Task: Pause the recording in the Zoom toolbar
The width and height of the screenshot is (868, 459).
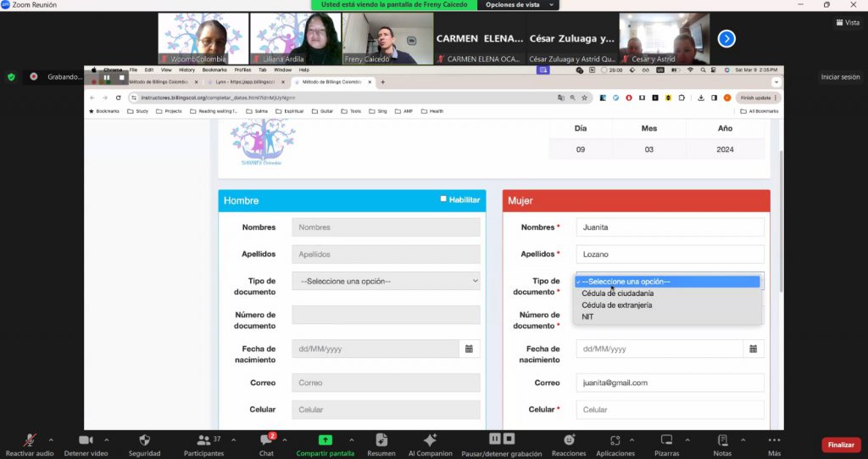Action: tap(495, 439)
